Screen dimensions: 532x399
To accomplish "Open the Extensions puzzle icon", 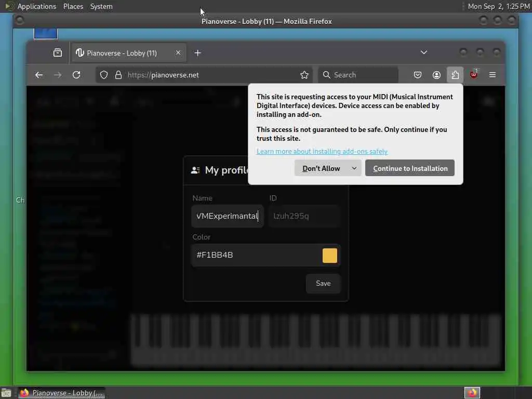I will [x=455, y=75].
